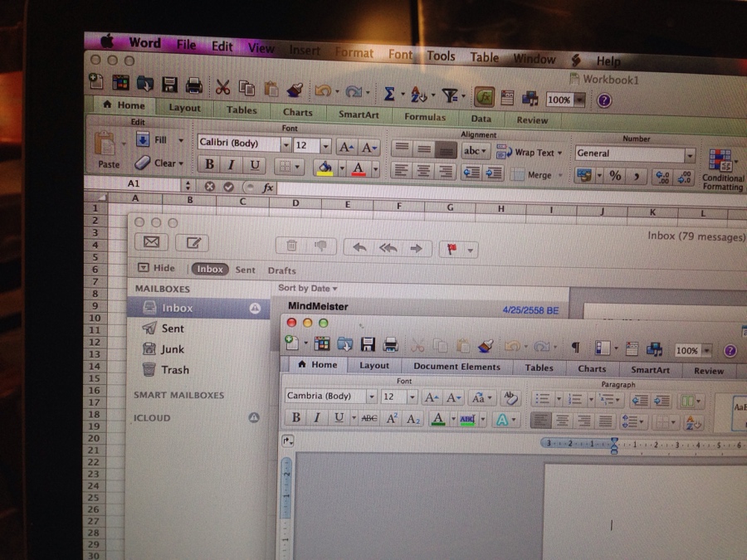747x560 pixels.
Task: Click the green font color A in Word
Action: [x=437, y=419]
